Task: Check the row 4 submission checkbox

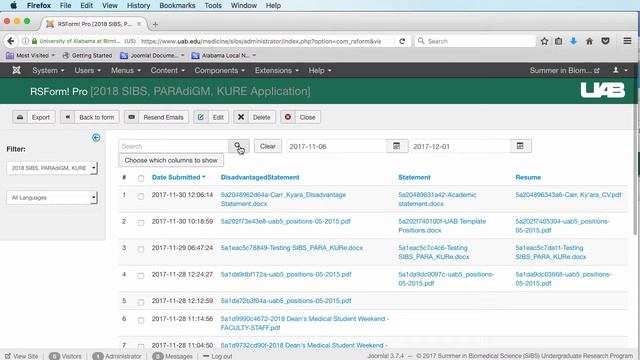Action: click(141, 276)
